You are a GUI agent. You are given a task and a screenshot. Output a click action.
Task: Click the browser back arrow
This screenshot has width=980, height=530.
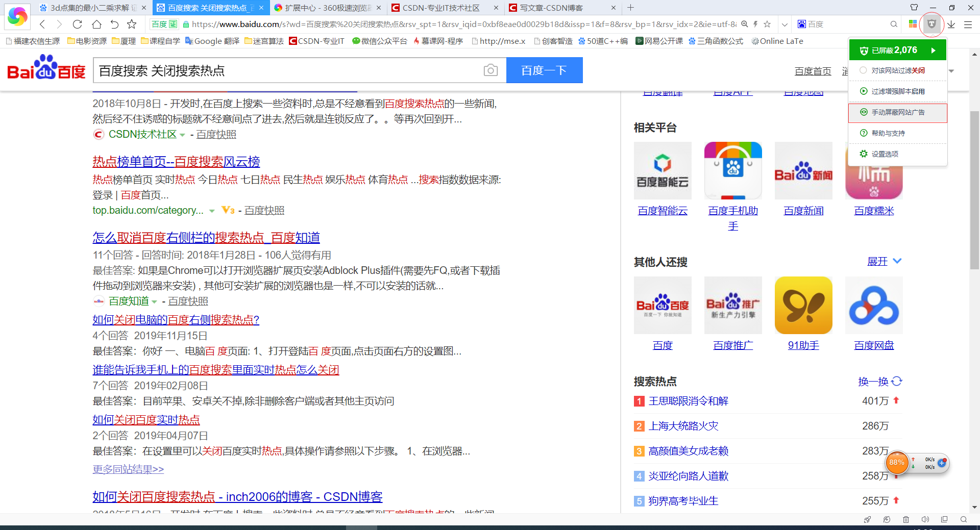click(42, 24)
